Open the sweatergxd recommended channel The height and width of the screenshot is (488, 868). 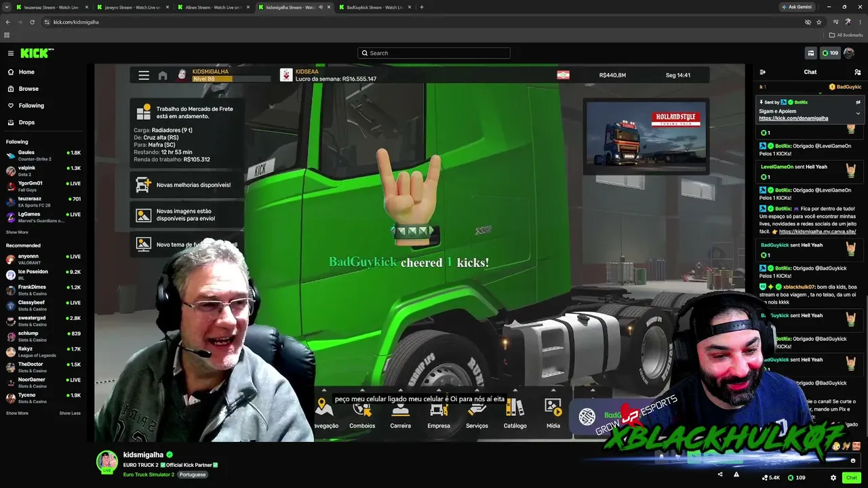pyautogui.click(x=43, y=321)
